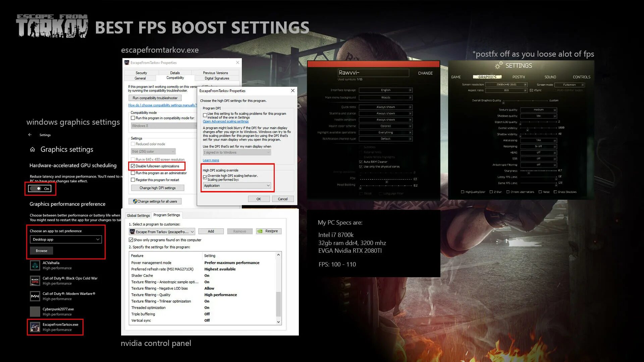Switch to the Digital Signatures tab
Image resolution: width=644 pixels, height=362 pixels.
[x=217, y=78]
